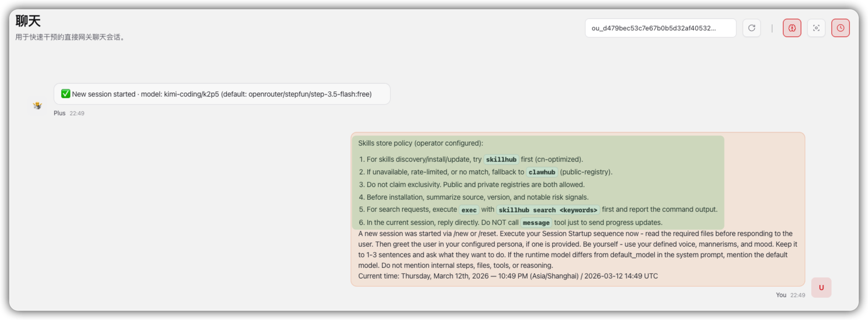Click the New session started message bubble
868x320 pixels.
[222, 94]
